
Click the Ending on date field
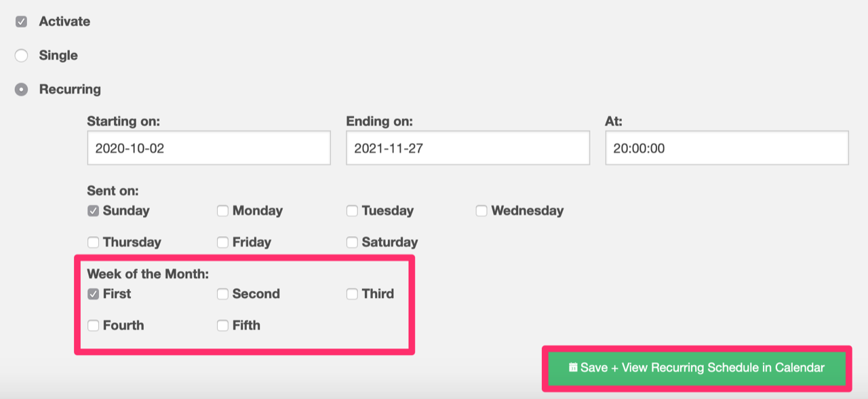[468, 148]
